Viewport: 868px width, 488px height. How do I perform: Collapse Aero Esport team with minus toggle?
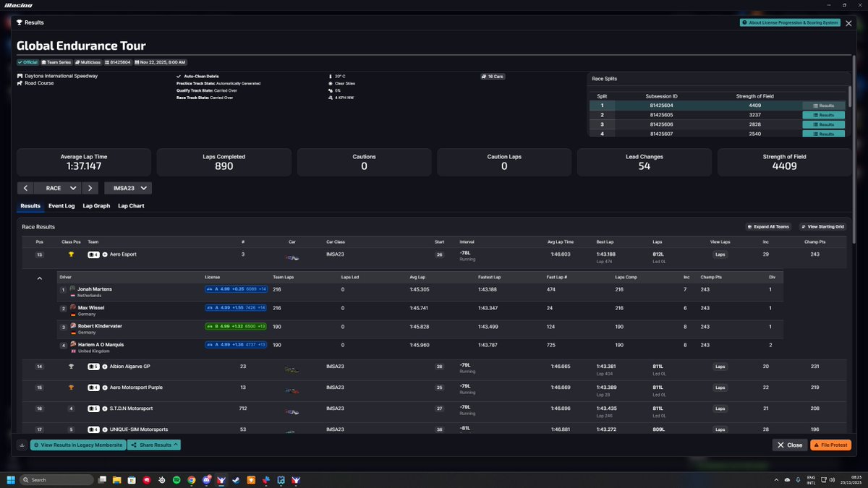[x=105, y=254]
